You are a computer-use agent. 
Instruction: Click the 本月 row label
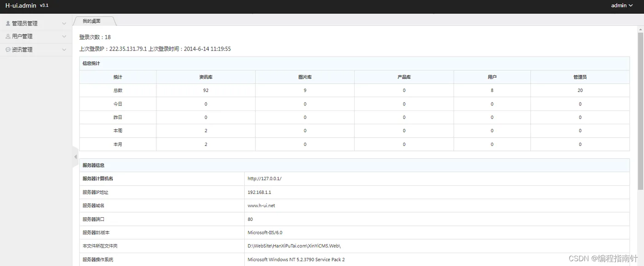pos(118,144)
